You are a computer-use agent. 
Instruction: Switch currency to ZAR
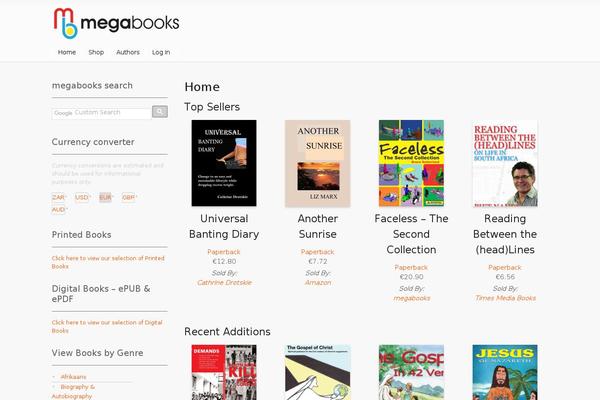point(58,198)
